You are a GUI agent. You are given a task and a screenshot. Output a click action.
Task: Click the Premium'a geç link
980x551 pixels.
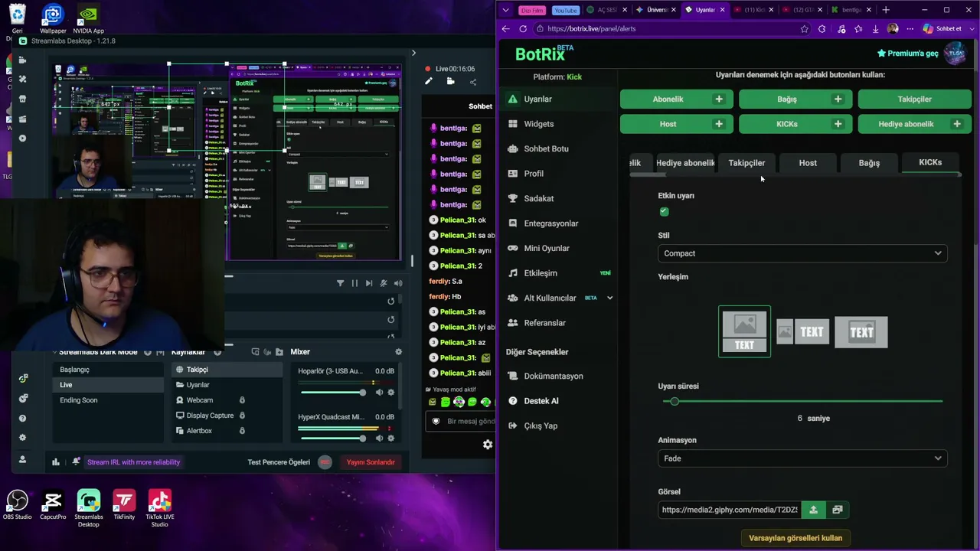tap(907, 54)
